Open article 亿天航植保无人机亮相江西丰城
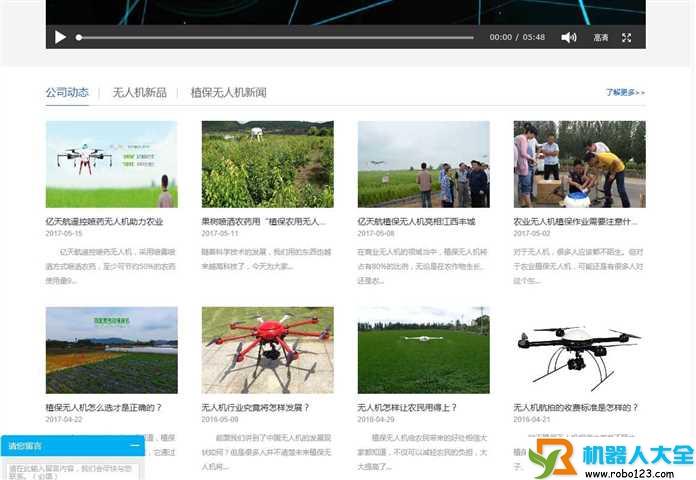The width and height of the screenshot is (696, 480). (x=416, y=221)
